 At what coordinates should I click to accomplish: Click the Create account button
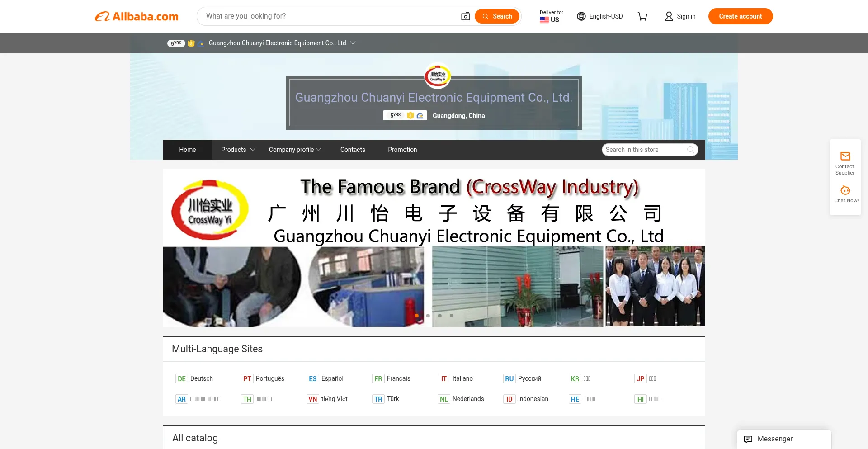(740, 16)
